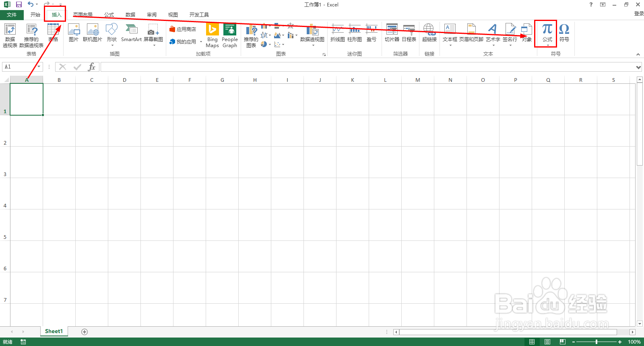Open 推荐的图表 recommended charts
Viewport: 644px width, 346px height.
pyautogui.click(x=251, y=36)
